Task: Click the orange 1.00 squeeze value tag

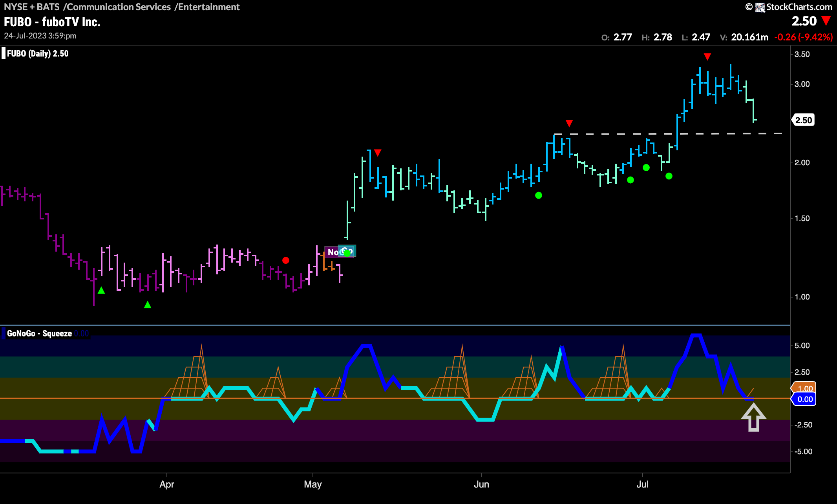Action: coord(804,388)
